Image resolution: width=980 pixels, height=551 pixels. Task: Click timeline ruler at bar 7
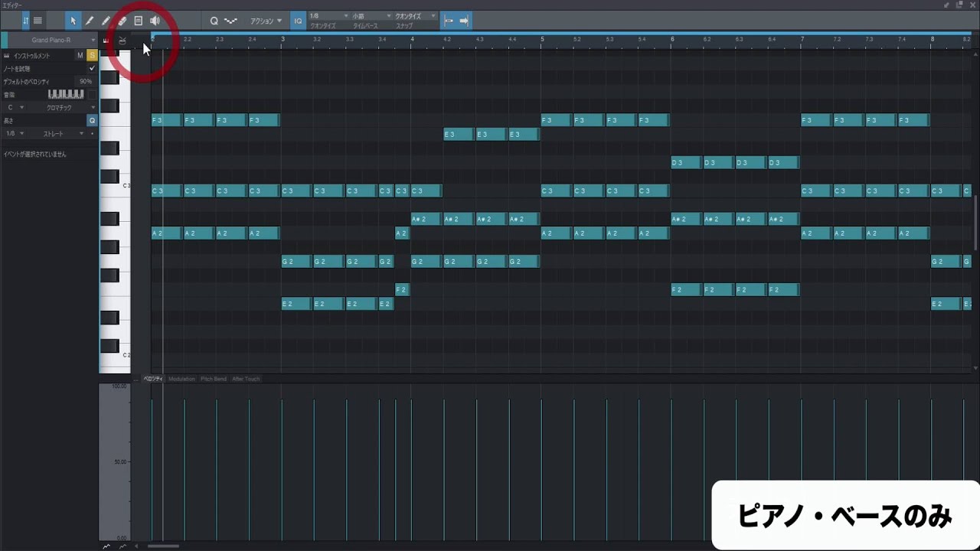(802, 41)
